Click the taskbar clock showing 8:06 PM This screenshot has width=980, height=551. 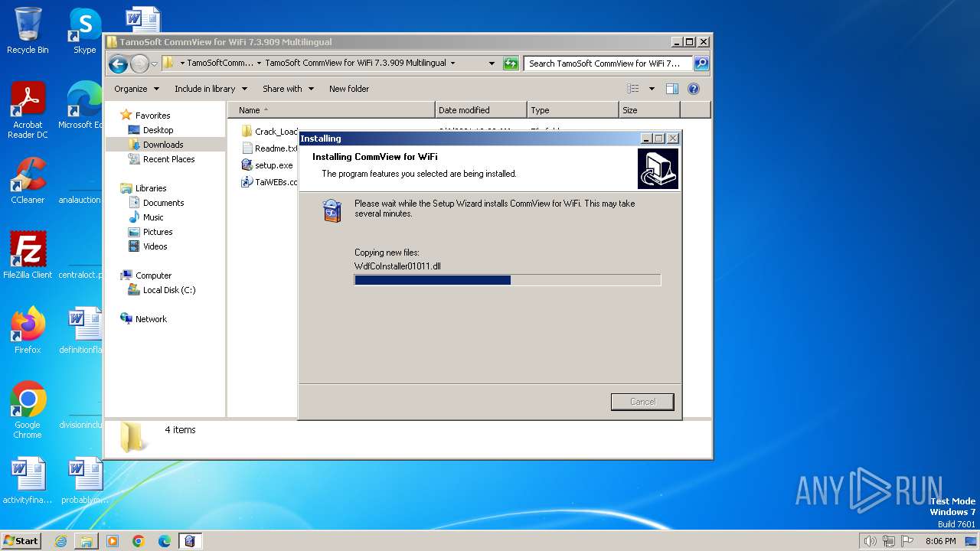[x=940, y=541]
